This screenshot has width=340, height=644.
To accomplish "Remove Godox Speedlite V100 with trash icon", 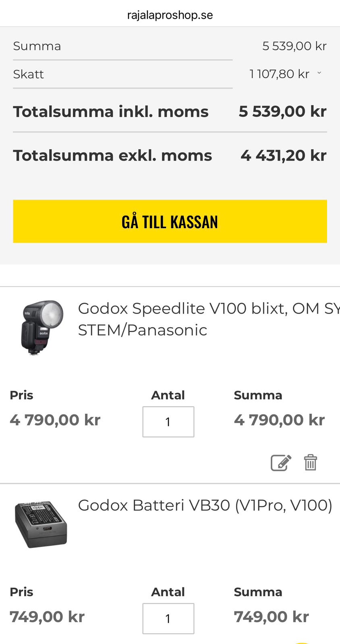I will coord(310,462).
